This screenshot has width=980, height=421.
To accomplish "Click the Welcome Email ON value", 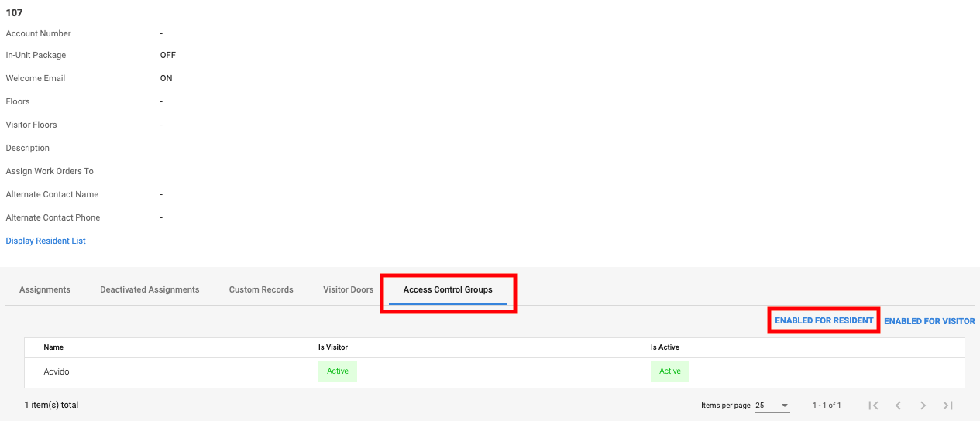I will pyautogui.click(x=166, y=78).
